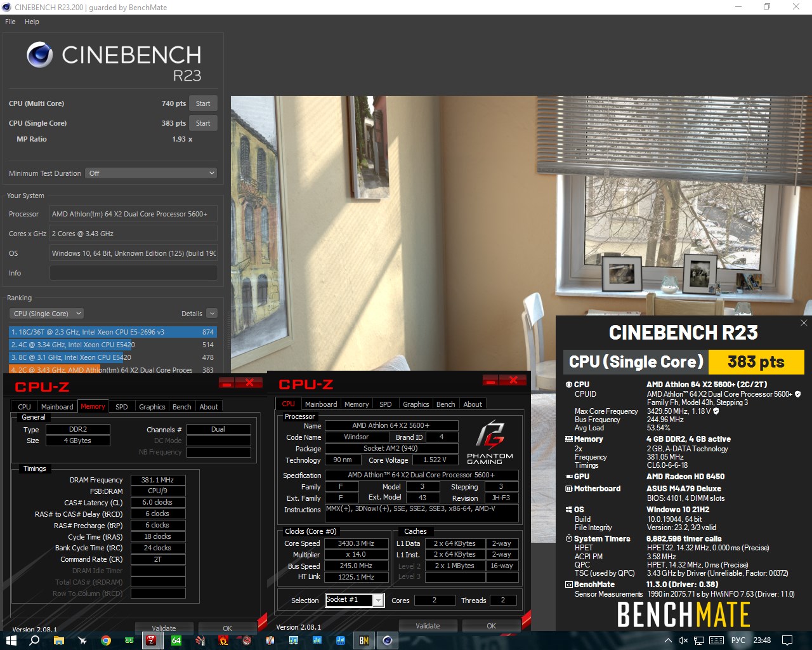Open the Windows Start menu
812x650 pixels.
(x=11, y=640)
